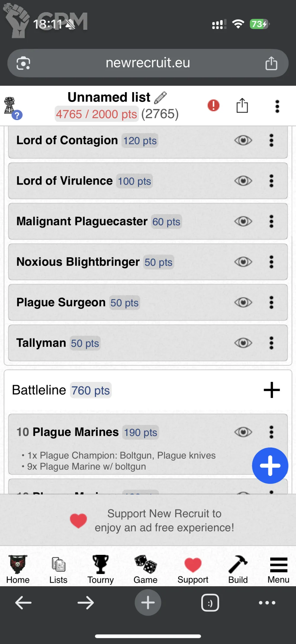Open the Lists documents icon

click(58, 564)
